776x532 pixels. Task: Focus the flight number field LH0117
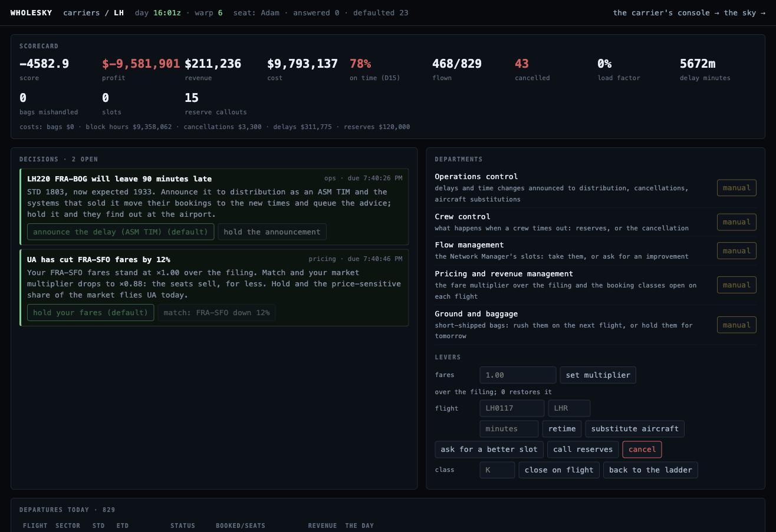(512, 408)
